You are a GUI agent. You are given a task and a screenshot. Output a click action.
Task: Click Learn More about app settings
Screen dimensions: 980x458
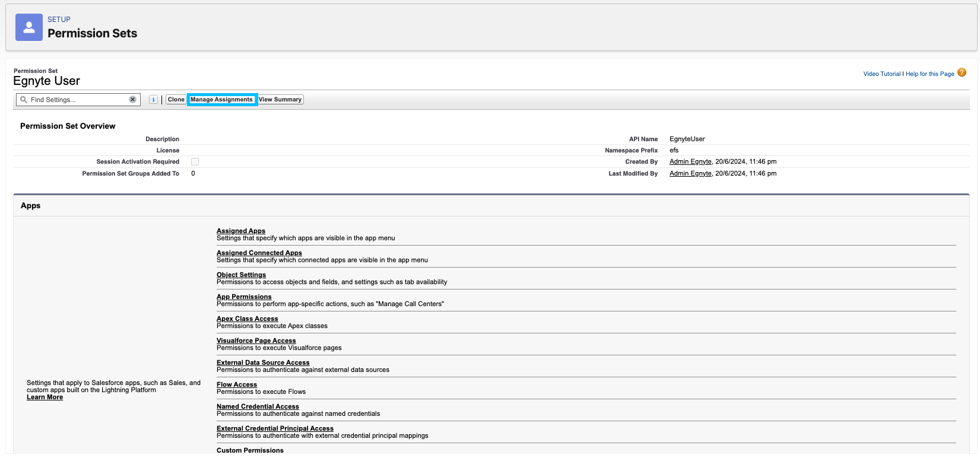45,397
